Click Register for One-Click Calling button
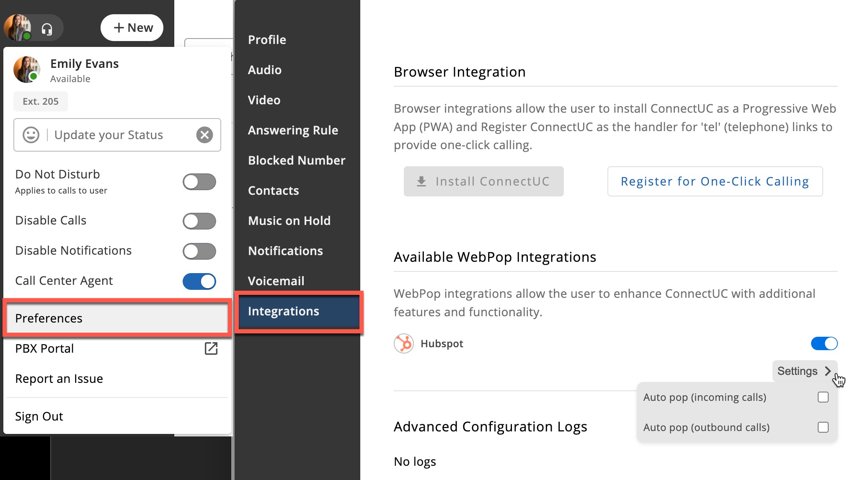The image size is (868, 480). (715, 181)
